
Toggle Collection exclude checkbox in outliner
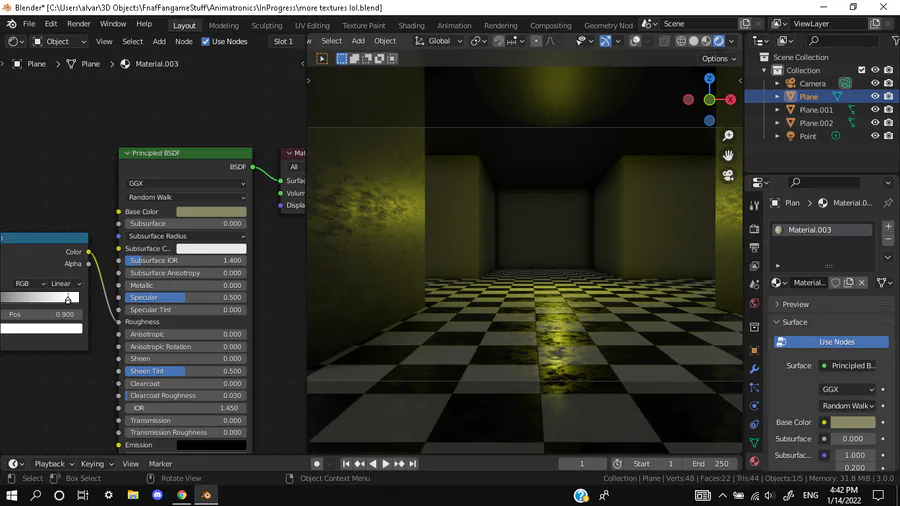coord(862,70)
